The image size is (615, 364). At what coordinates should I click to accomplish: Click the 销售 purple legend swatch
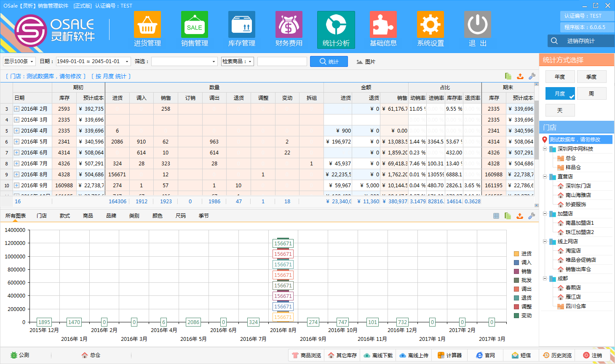pyautogui.click(x=516, y=271)
